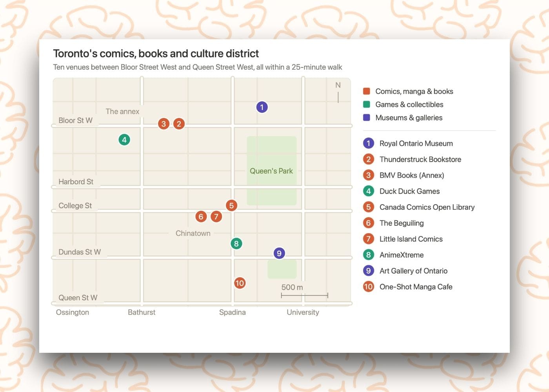Click the Chinatown neighbourhood label
This screenshot has width=549, height=392.
tap(193, 233)
